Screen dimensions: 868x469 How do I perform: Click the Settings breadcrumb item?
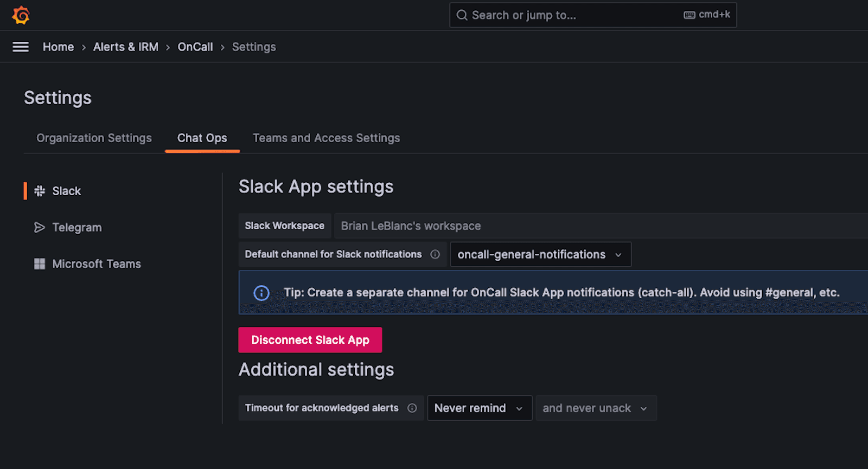click(254, 47)
